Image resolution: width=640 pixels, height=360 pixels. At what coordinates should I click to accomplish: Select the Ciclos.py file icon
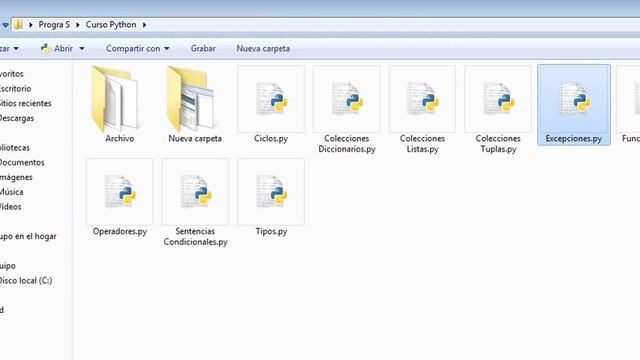pos(271,99)
